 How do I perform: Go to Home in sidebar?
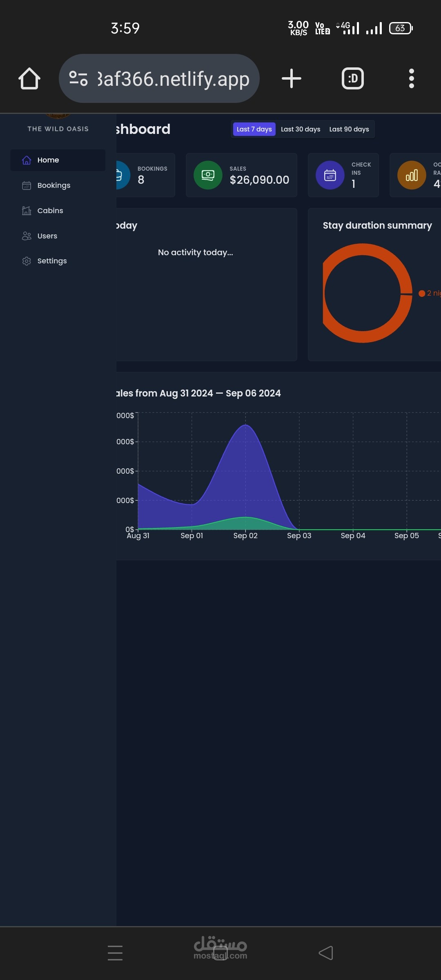pos(58,160)
